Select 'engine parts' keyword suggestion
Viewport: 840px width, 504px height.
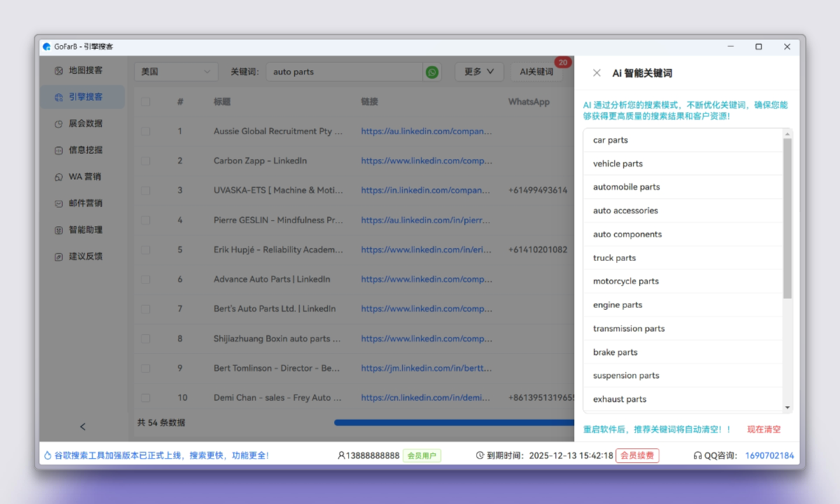coord(682,305)
